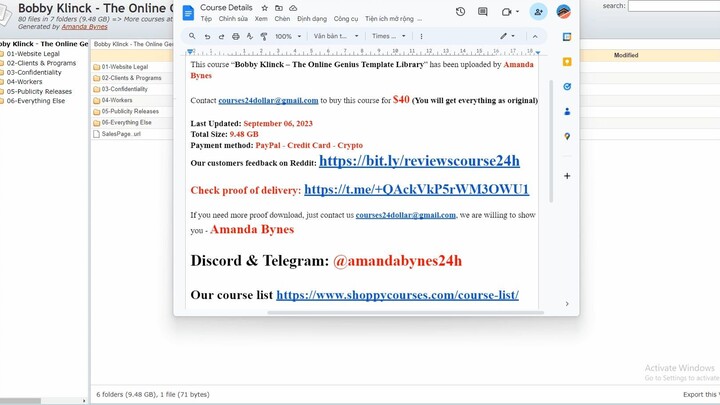
Task: Open the Định dạng menu
Action: [x=312, y=19]
